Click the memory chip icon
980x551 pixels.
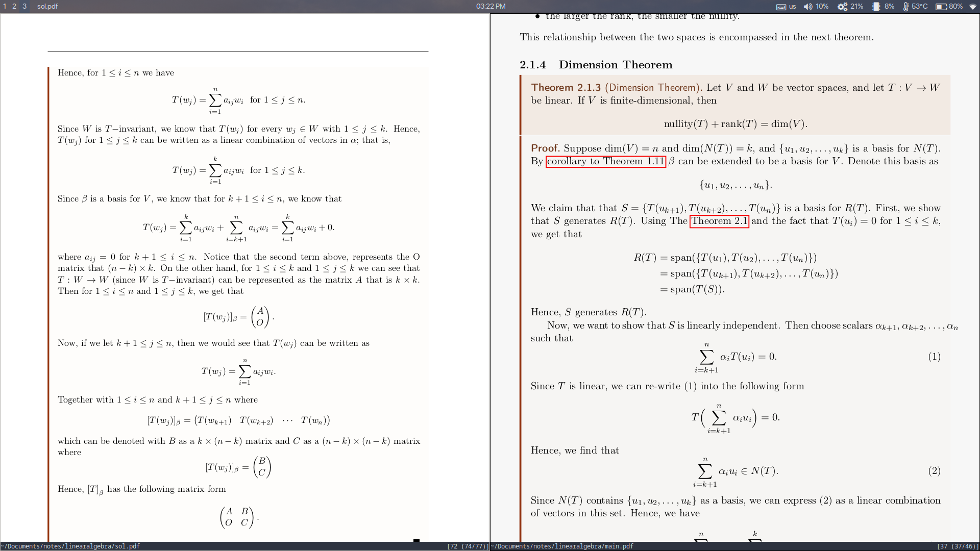pos(876,7)
